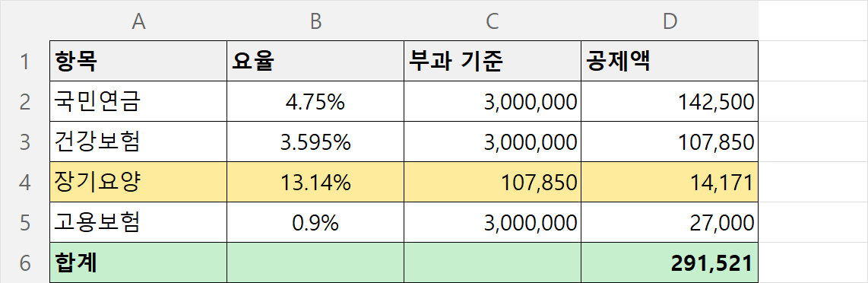Click the 공제액 header cell

click(670, 61)
